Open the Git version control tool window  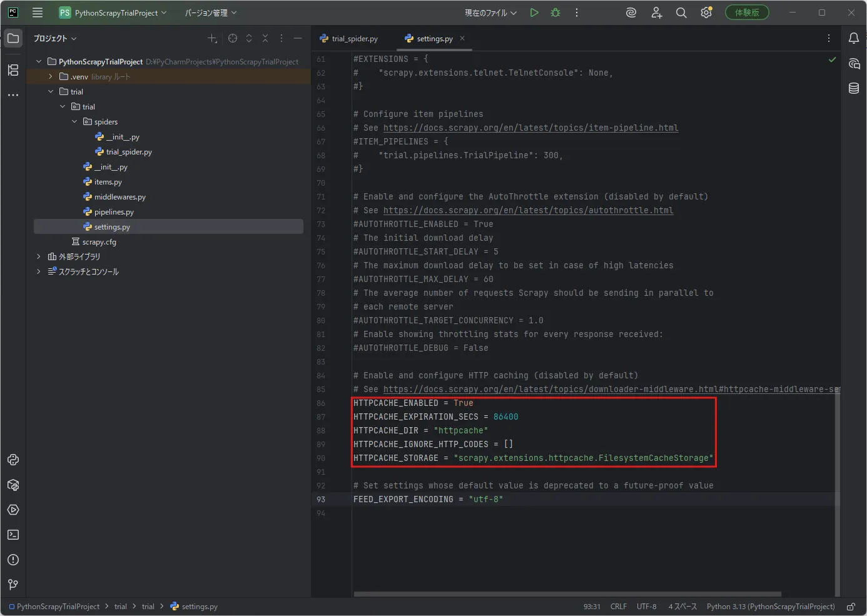(x=13, y=585)
